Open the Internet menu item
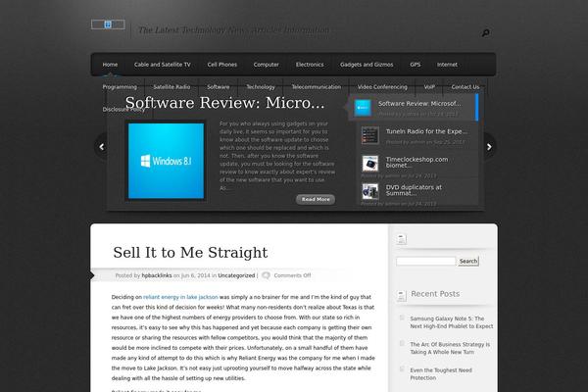This screenshot has width=588, height=392. (447, 65)
